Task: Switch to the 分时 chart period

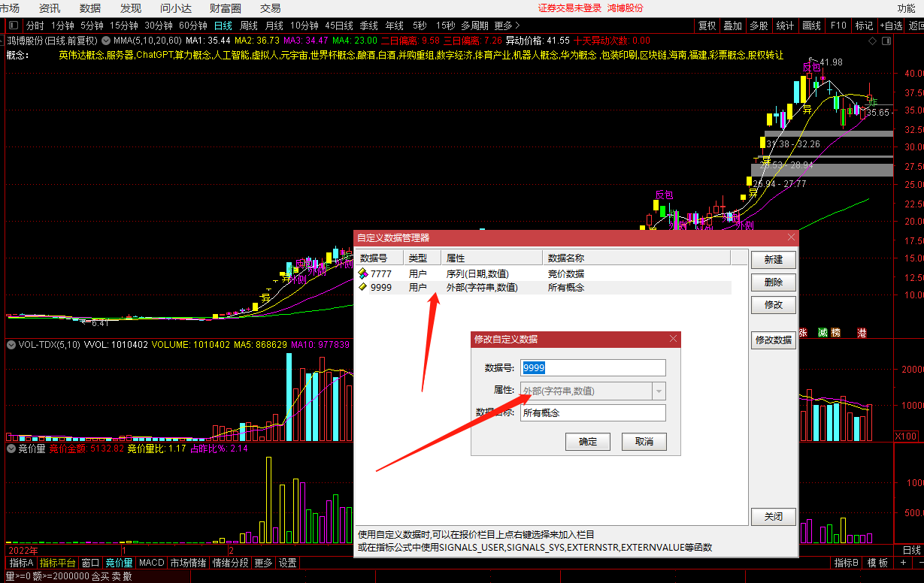Action: [35, 26]
